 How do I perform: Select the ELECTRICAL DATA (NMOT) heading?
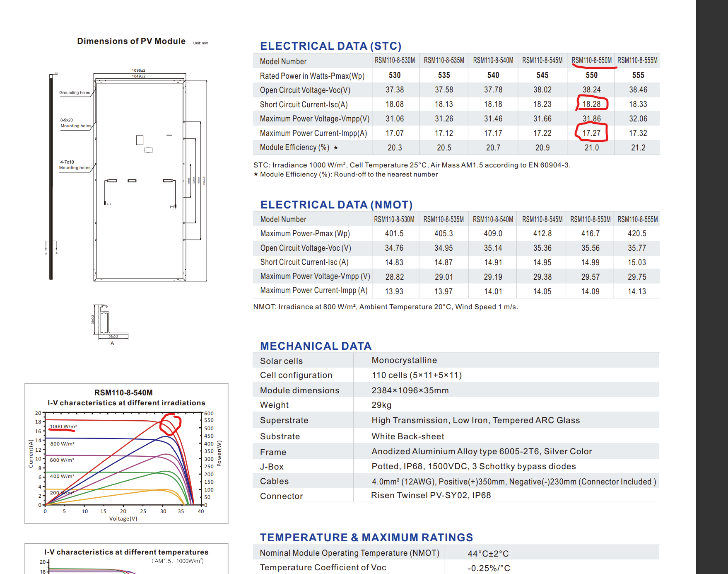(x=336, y=205)
